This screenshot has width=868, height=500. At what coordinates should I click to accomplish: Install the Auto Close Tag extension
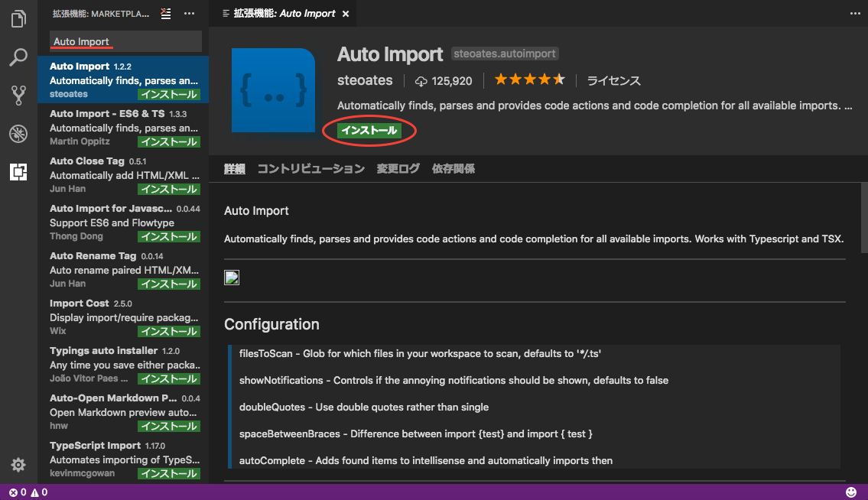click(168, 189)
